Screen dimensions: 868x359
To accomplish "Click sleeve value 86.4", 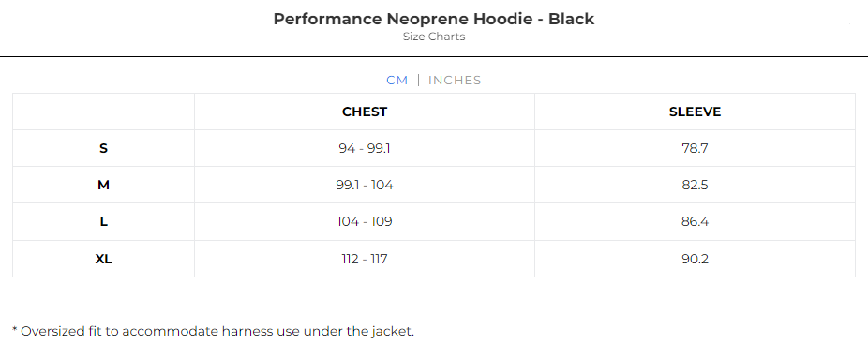I will click(x=695, y=222).
